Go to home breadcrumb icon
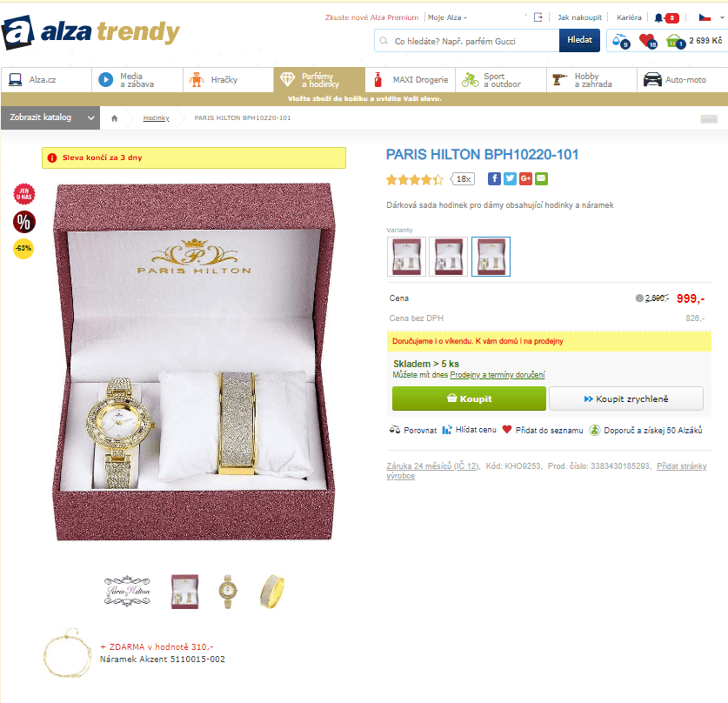Viewport: 728px width, 703px height. [115, 118]
